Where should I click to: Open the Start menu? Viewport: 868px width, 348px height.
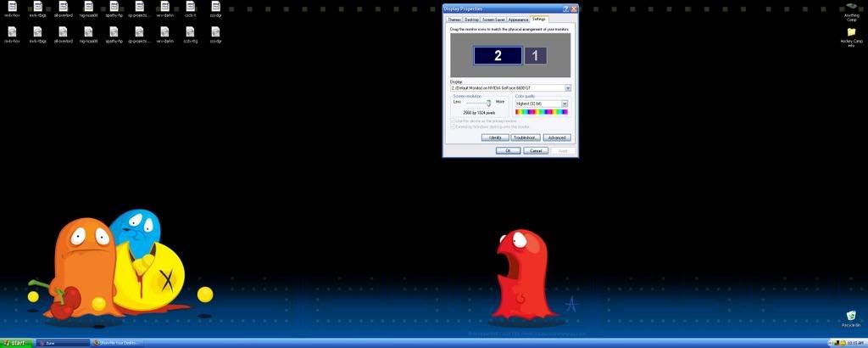click(16, 343)
